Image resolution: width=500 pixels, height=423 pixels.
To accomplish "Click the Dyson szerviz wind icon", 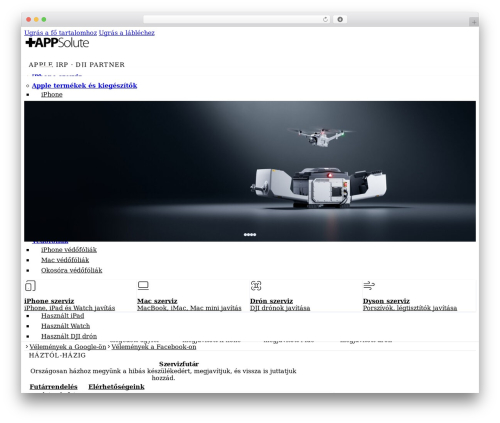I will [x=369, y=285].
